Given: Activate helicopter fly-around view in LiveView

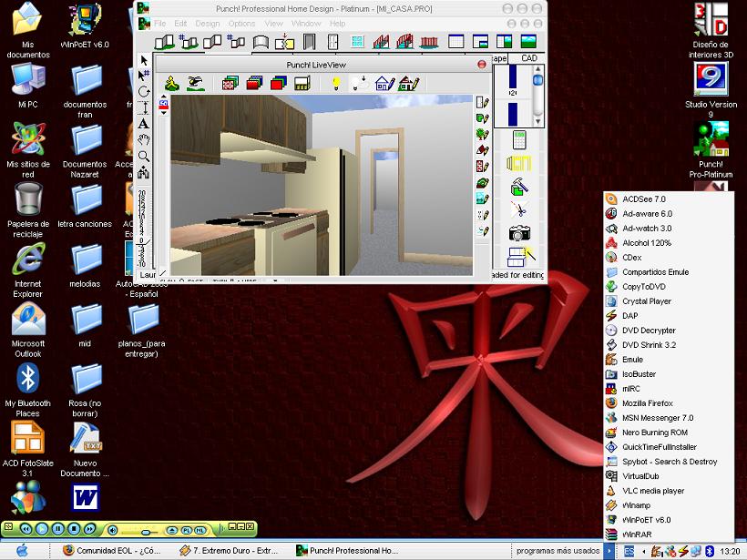Looking at the screenshot, I should point(195,84).
